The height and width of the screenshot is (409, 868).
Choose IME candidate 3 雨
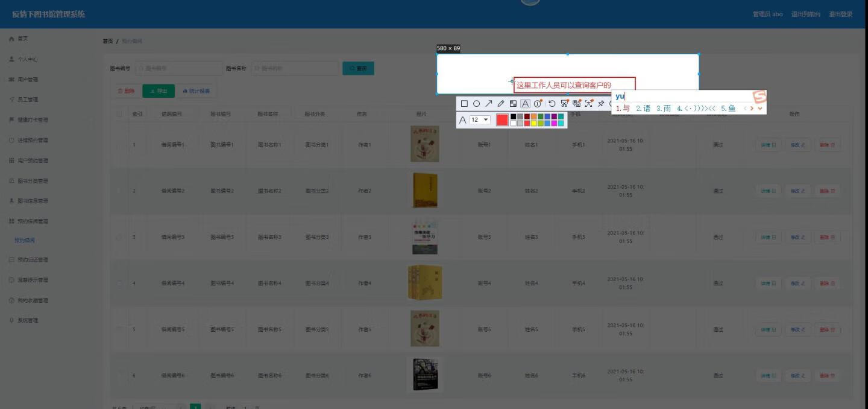pos(664,109)
